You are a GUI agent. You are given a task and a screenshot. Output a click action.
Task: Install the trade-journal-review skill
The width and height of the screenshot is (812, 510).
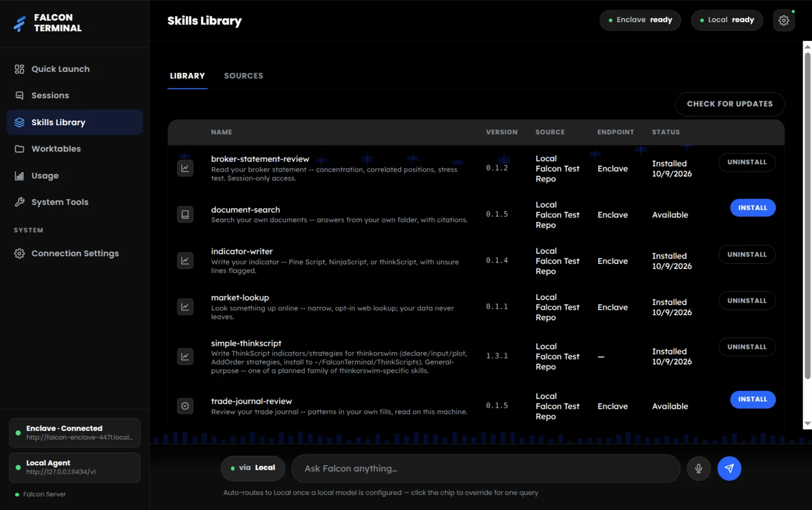tap(753, 399)
